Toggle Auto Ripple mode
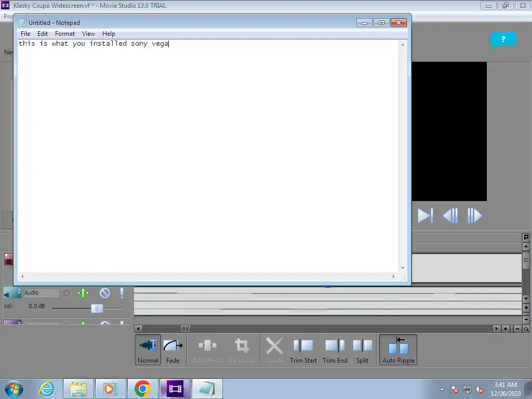 click(398, 350)
